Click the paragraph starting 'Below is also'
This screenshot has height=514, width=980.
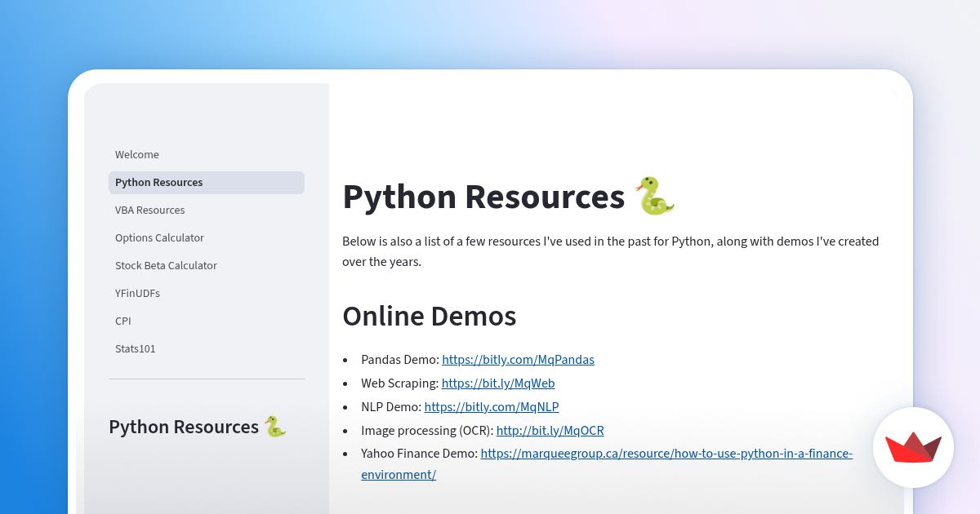click(611, 252)
